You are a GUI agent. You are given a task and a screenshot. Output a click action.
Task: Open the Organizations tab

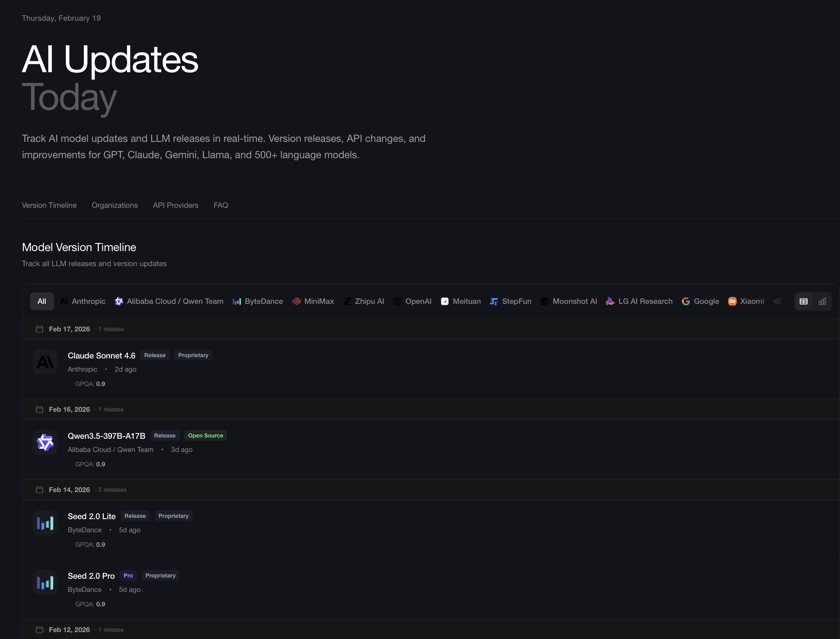tap(115, 205)
